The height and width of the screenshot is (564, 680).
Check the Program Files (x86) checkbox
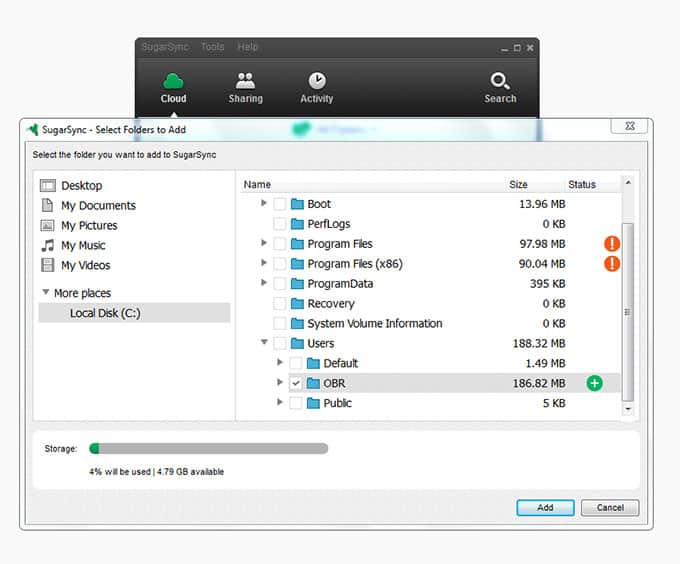pos(280,264)
